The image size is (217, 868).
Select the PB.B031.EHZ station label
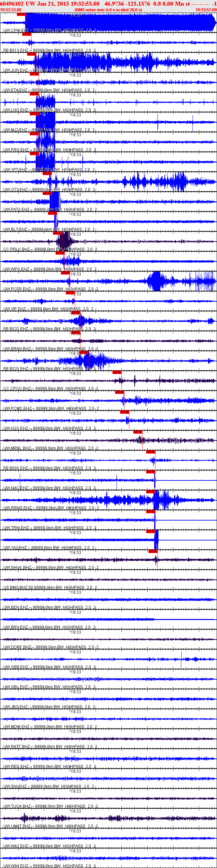16,368
